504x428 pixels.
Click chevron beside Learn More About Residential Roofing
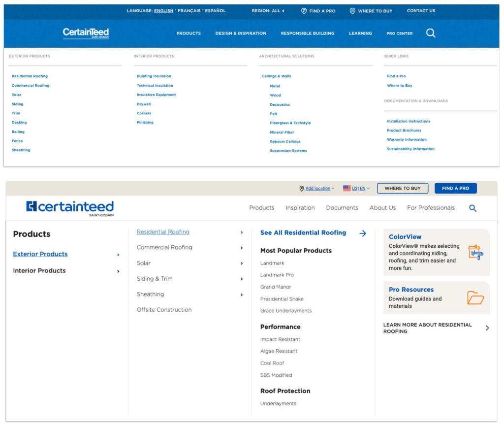pyautogui.click(x=487, y=328)
